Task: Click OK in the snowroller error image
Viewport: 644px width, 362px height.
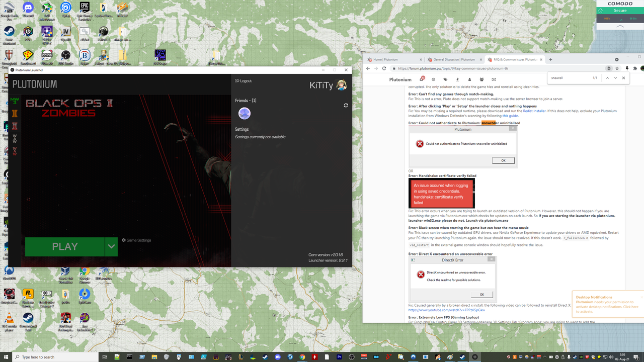Action: [503, 160]
